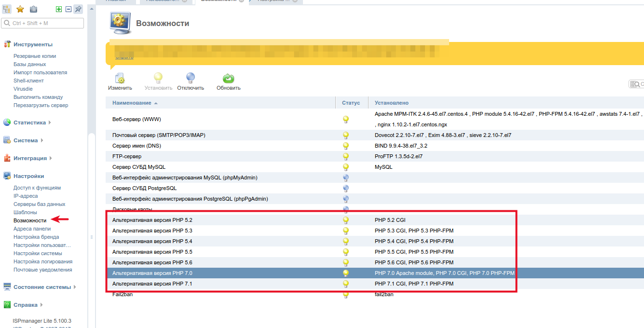This screenshot has width=644, height=328.
Task: Click the Ctrl+Shift+M search field
Action: click(x=42, y=23)
